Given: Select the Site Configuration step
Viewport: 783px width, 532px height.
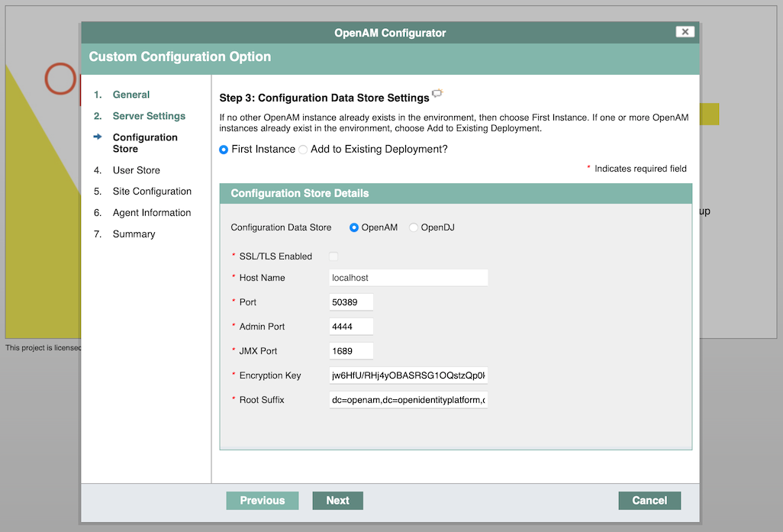Looking at the screenshot, I should [152, 192].
